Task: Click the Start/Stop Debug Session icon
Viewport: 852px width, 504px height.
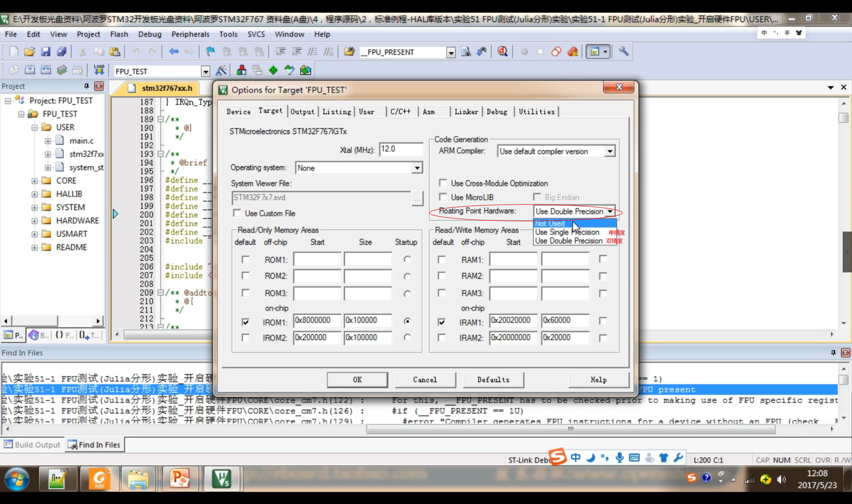Action: point(502,52)
